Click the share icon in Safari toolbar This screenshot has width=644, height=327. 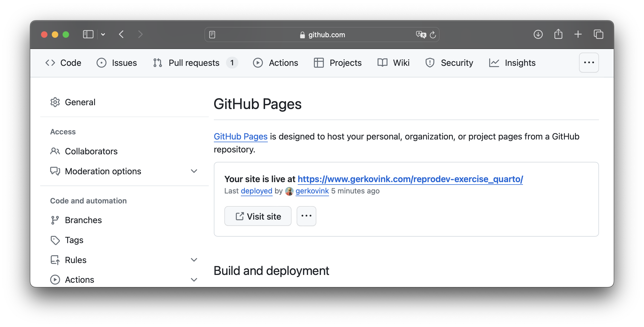[x=558, y=34]
